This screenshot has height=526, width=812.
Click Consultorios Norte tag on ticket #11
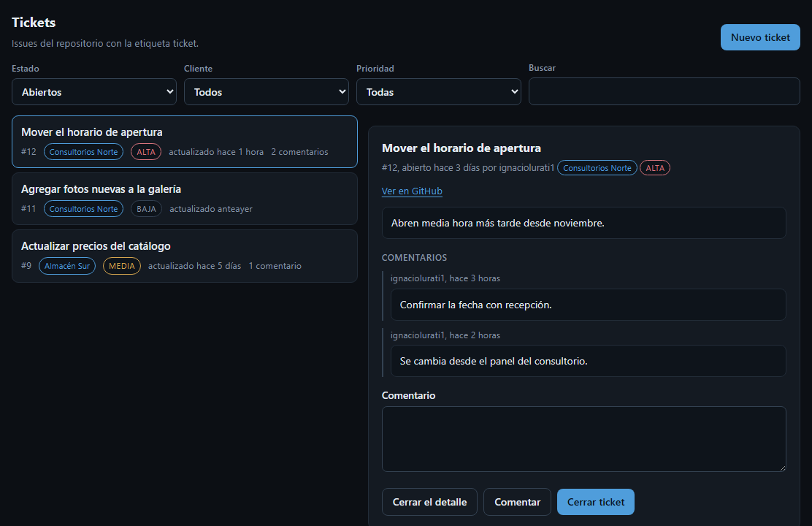tap(83, 209)
